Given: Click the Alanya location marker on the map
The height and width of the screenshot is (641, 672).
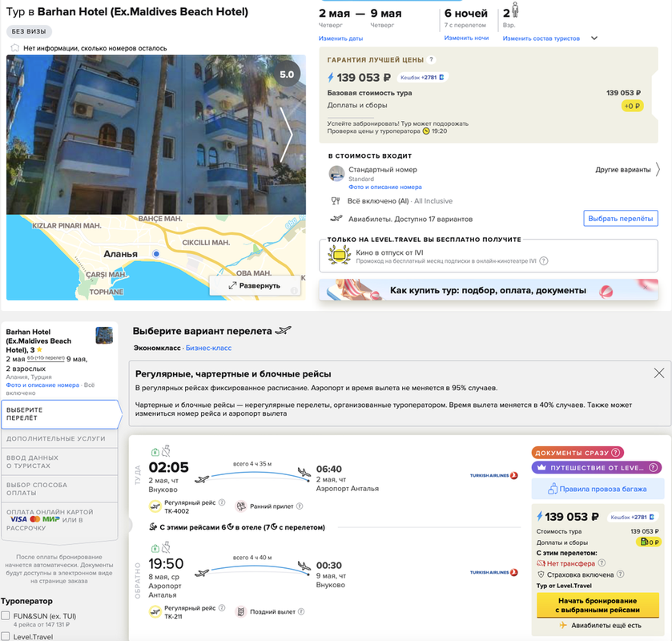Looking at the screenshot, I should (x=156, y=254).
